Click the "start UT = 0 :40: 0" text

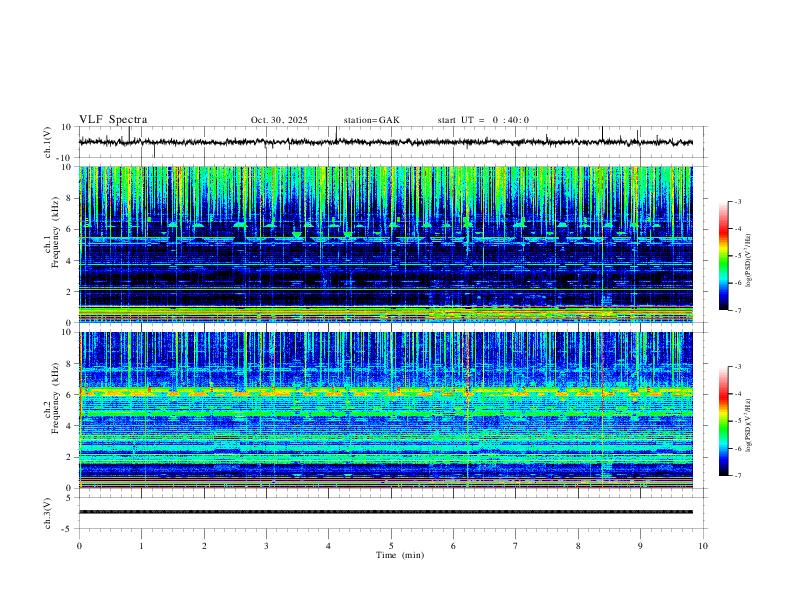pyautogui.click(x=483, y=120)
